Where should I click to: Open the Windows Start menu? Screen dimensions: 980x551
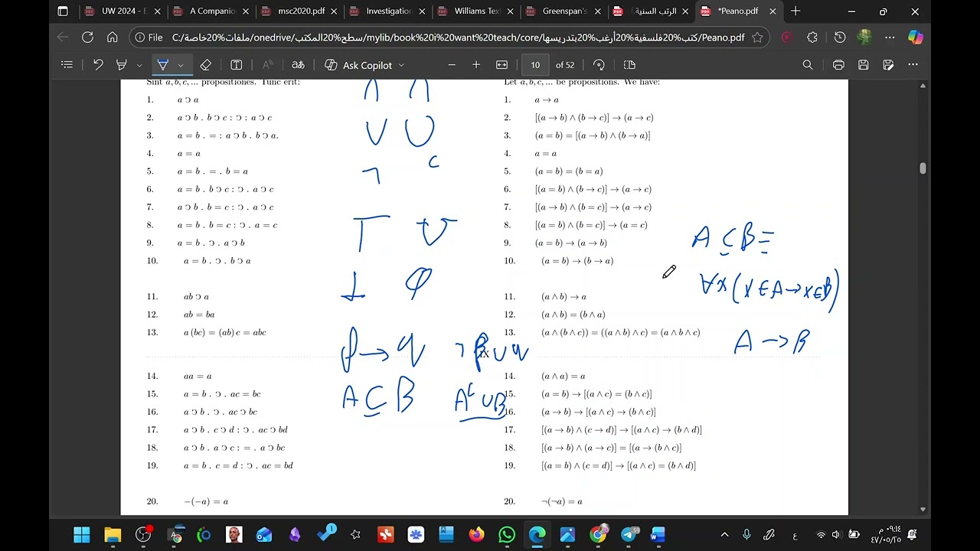[x=82, y=535]
